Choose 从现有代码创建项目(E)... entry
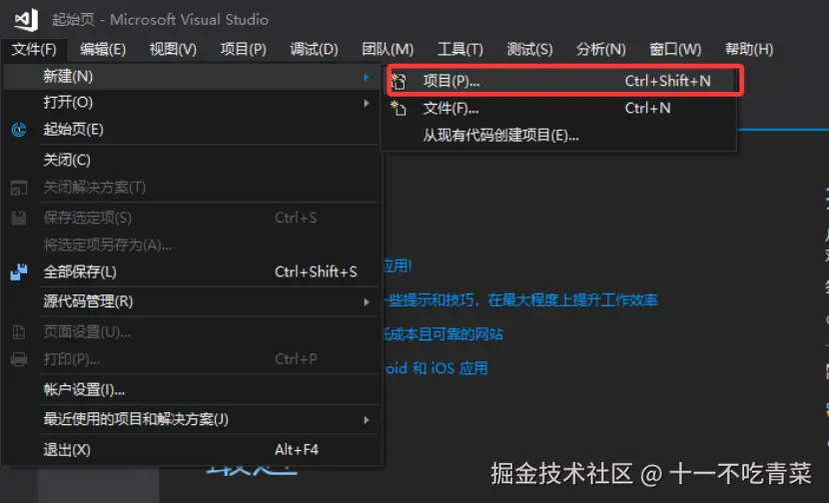The image size is (829, 504). 559,136
